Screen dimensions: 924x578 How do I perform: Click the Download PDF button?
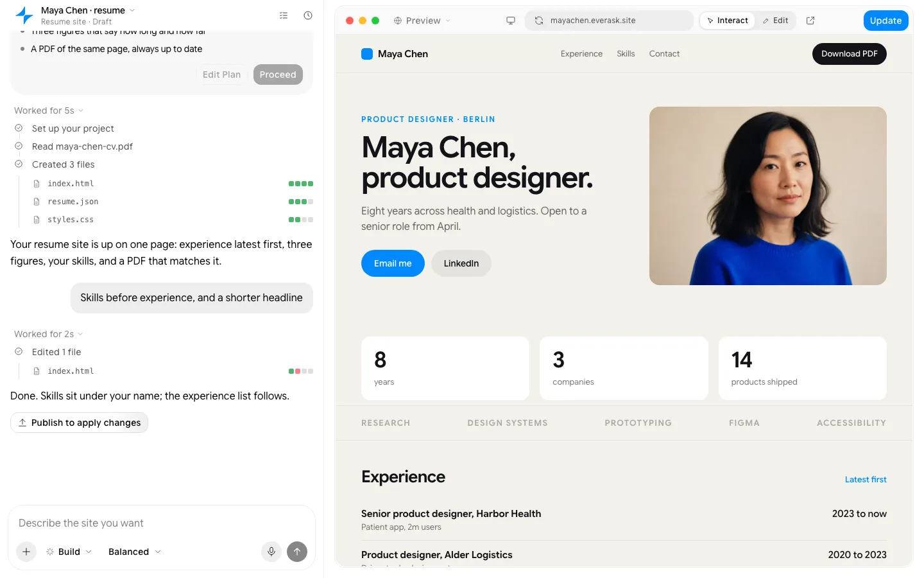point(850,54)
